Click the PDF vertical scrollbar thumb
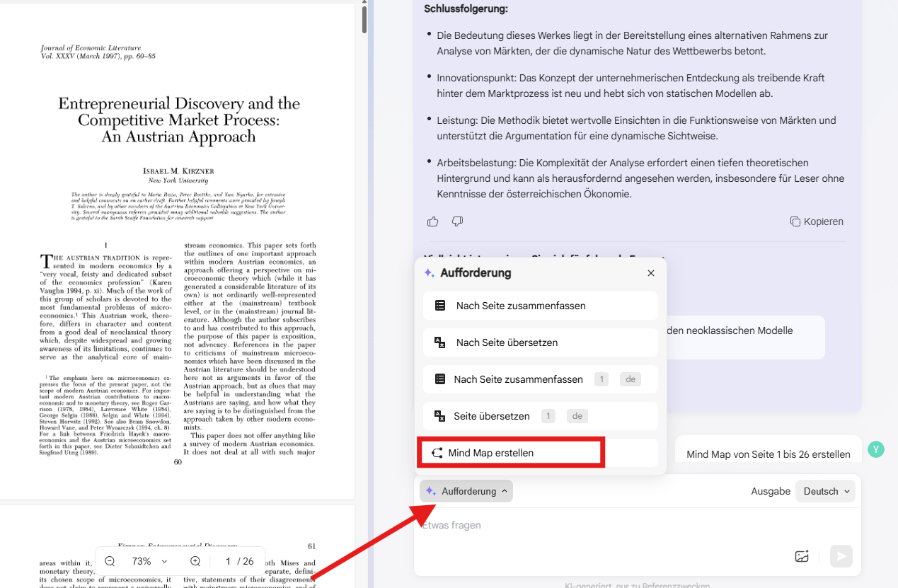The width and height of the screenshot is (898, 588). tap(364, 19)
